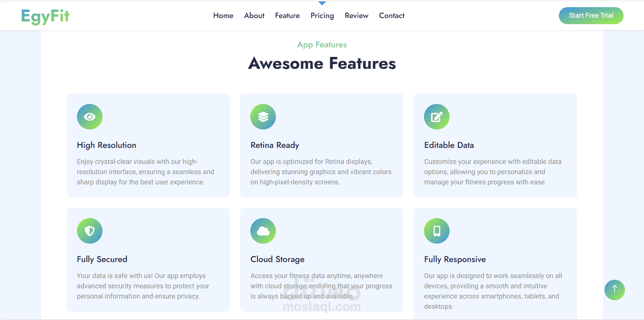Select Feature in the navigation bar
This screenshot has width=644, height=320.
[287, 16]
